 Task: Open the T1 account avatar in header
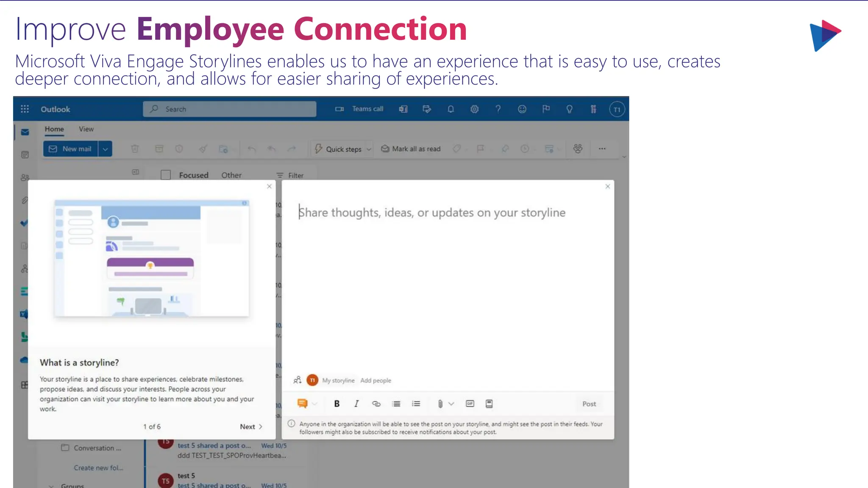click(x=617, y=110)
